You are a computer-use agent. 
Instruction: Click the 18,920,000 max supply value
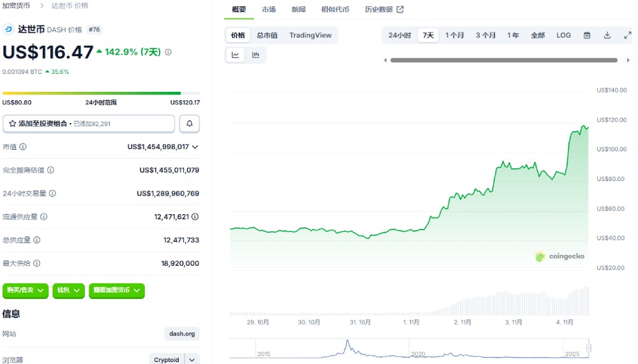pos(180,263)
